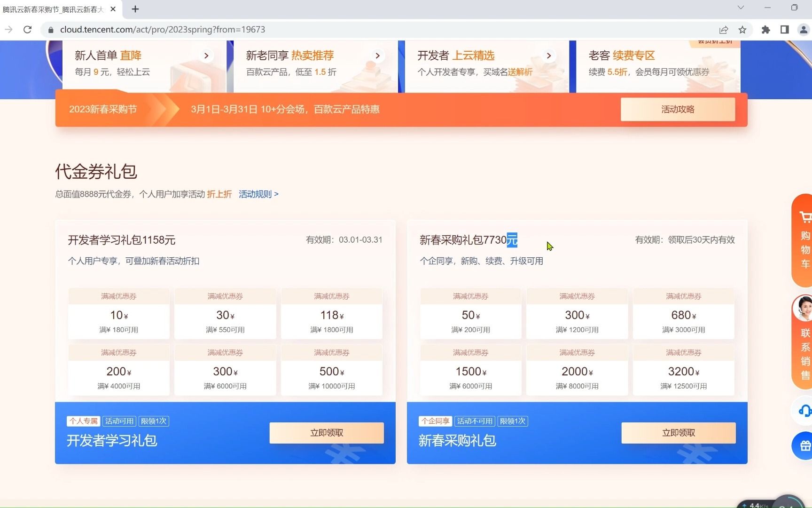Click the 开发者学习礼包1158元 heading

click(122, 240)
